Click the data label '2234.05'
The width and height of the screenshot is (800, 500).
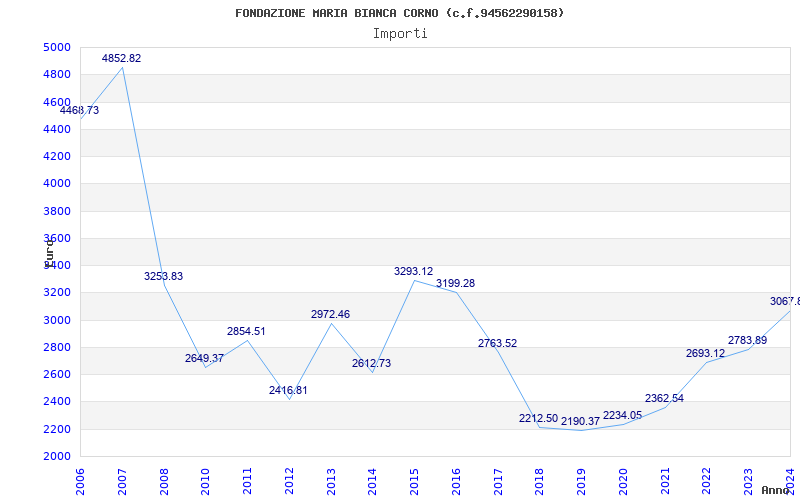pos(622,415)
